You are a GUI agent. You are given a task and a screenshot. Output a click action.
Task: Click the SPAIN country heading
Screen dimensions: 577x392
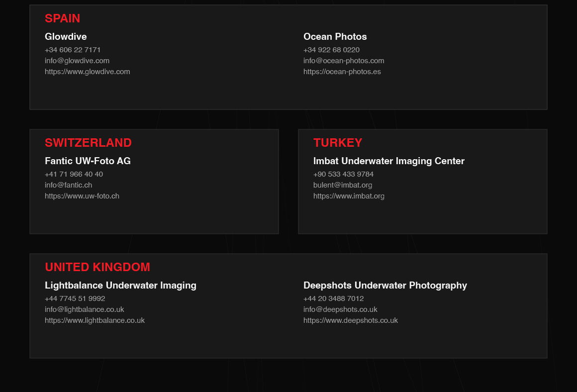pyautogui.click(x=62, y=18)
